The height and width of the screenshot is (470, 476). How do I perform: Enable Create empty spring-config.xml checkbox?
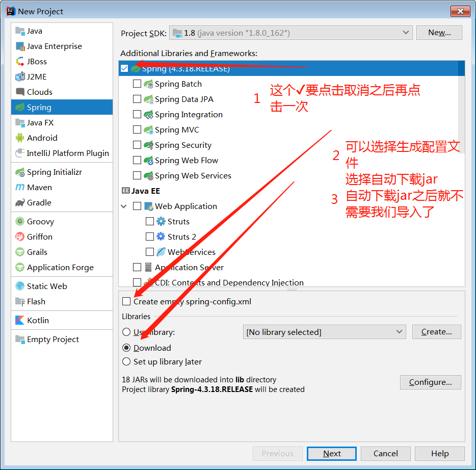coord(126,301)
